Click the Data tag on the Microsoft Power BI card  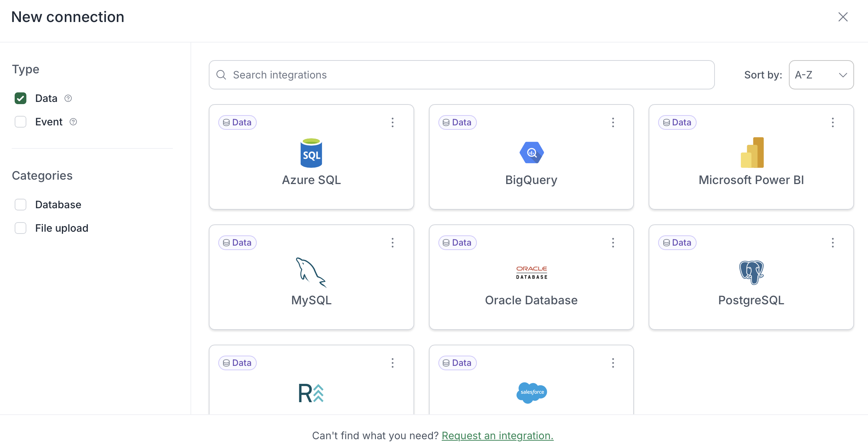[x=677, y=122]
